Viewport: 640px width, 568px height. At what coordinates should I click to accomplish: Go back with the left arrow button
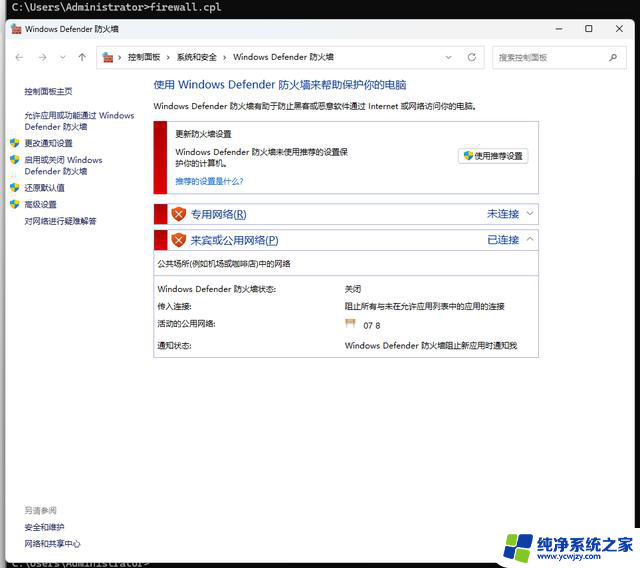(x=19, y=58)
